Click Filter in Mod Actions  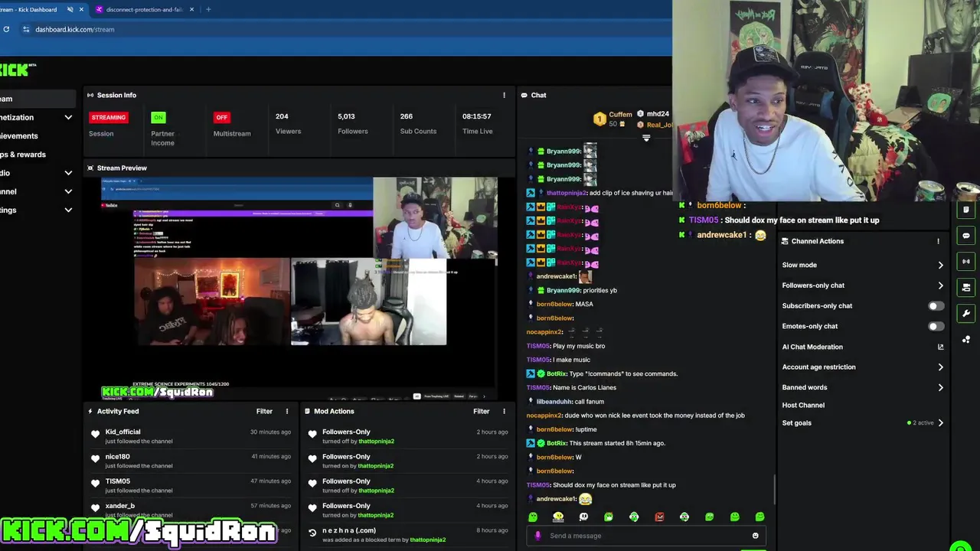(481, 411)
